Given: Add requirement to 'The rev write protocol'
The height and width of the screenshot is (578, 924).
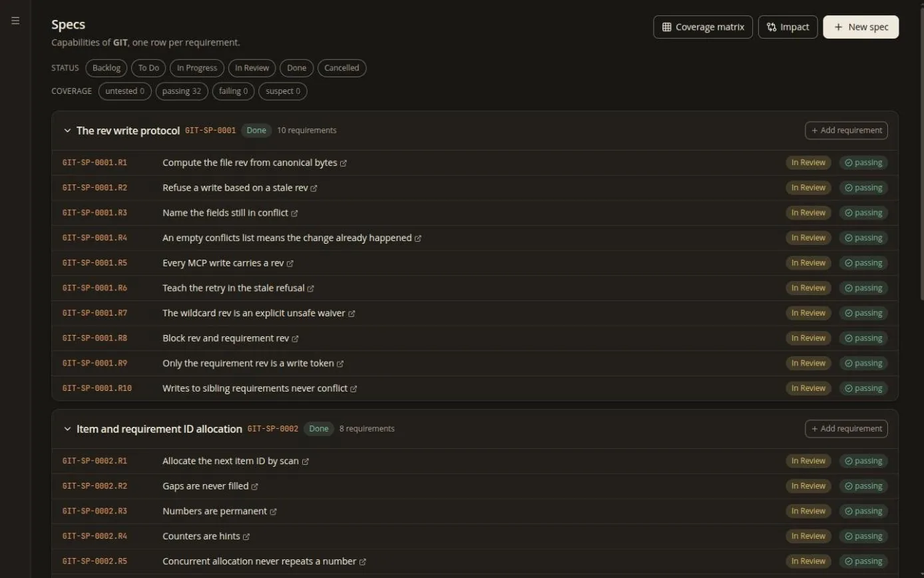Looking at the screenshot, I should coord(846,131).
